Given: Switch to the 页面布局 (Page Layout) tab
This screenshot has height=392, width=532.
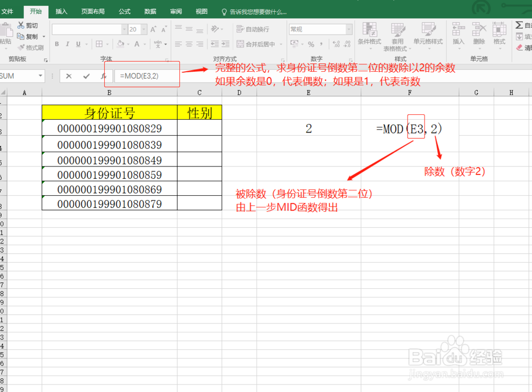Looking at the screenshot, I should tap(93, 12).
